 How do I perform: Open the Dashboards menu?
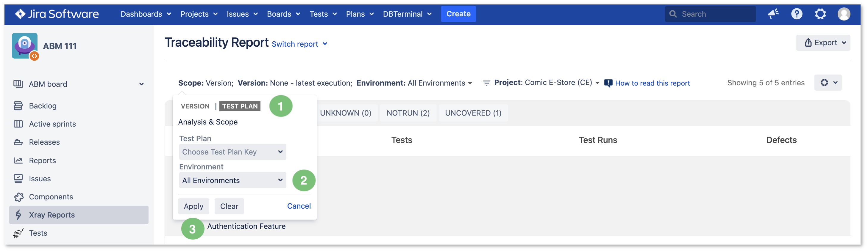click(146, 14)
